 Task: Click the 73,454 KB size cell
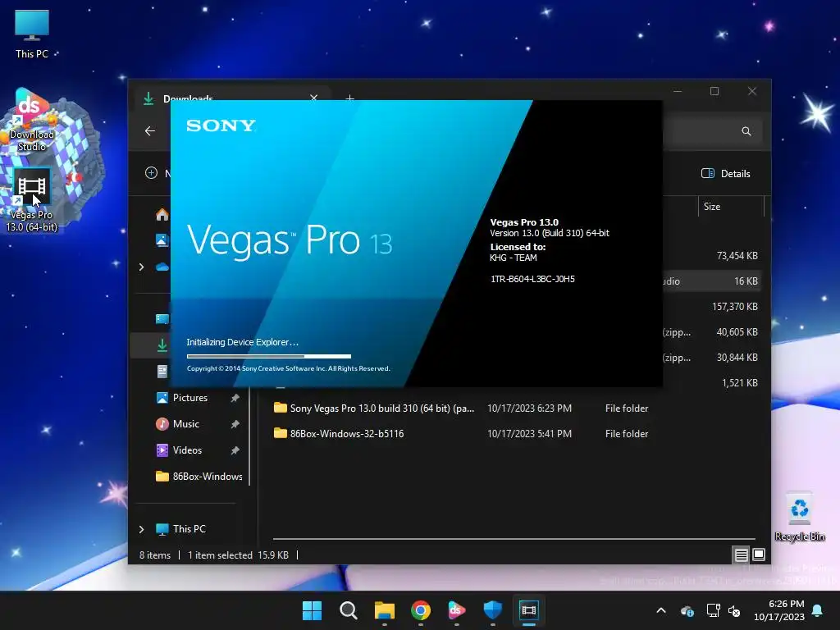(737, 256)
